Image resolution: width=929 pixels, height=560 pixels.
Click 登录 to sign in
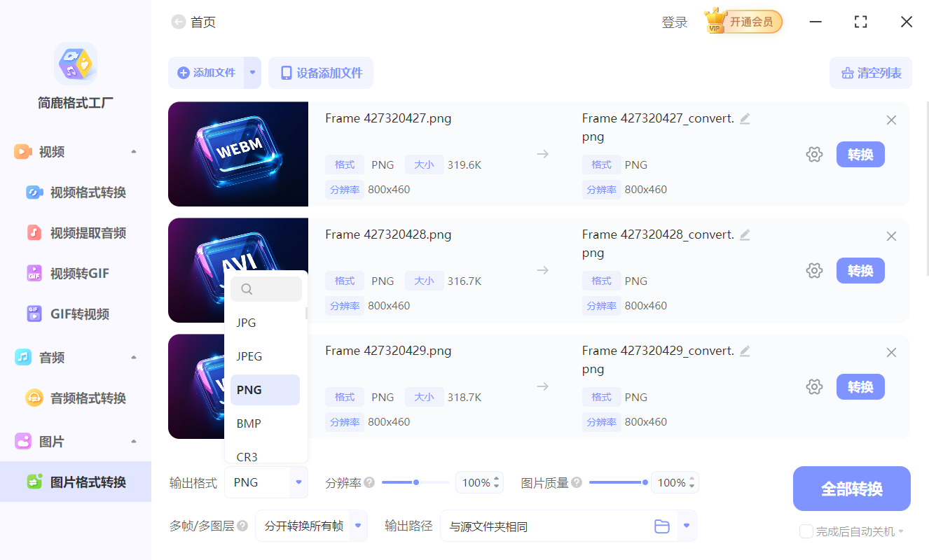click(x=675, y=22)
